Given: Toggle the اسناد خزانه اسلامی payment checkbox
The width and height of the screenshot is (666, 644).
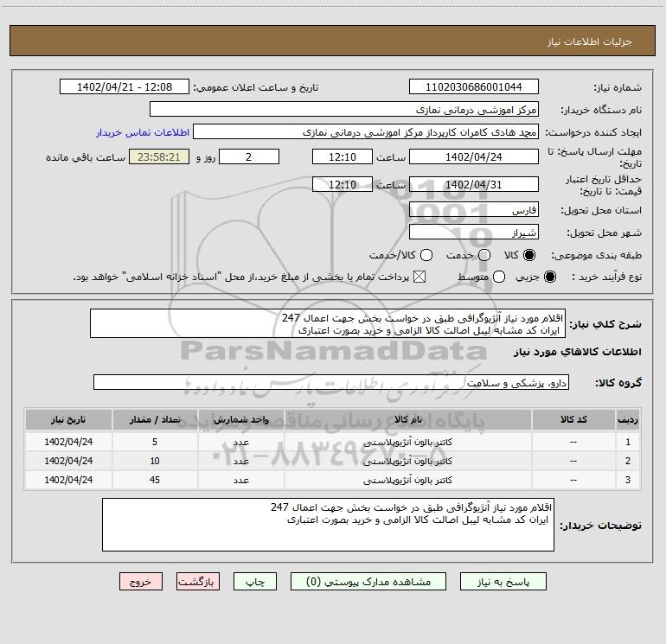Looking at the screenshot, I should click(x=419, y=277).
